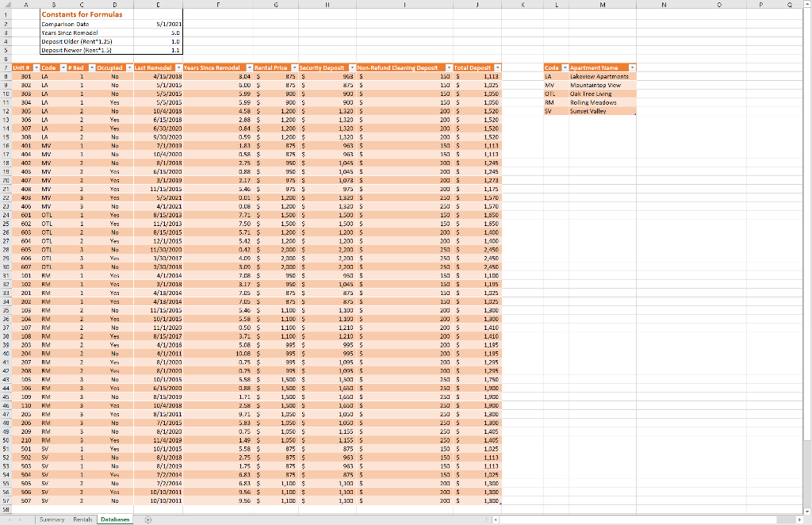Screen dimensions: 812x525
Task: Select the Unit # header cell
Action: tap(26, 68)
